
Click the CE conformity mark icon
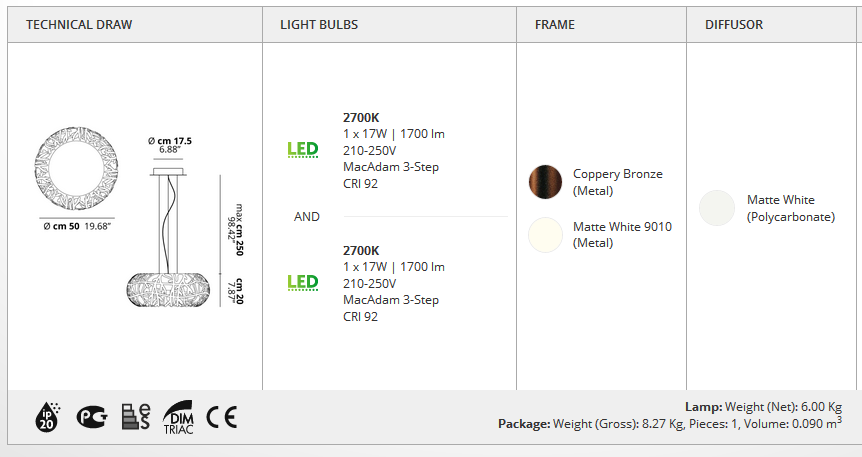[222, 417]
